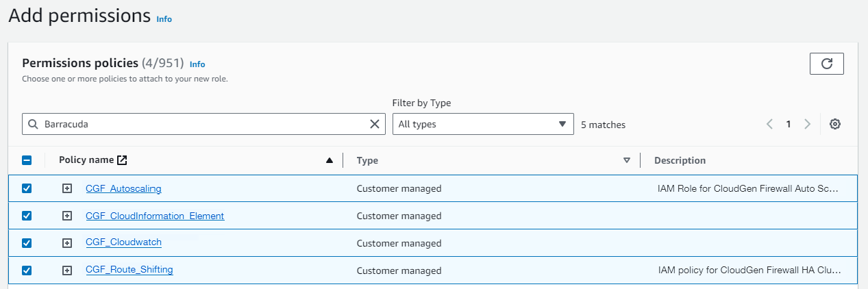This screenshot has width=868, height=289.
Task: Uncheck the CGF_CloudInformation_Element checkbox
Action: (27, 216)
